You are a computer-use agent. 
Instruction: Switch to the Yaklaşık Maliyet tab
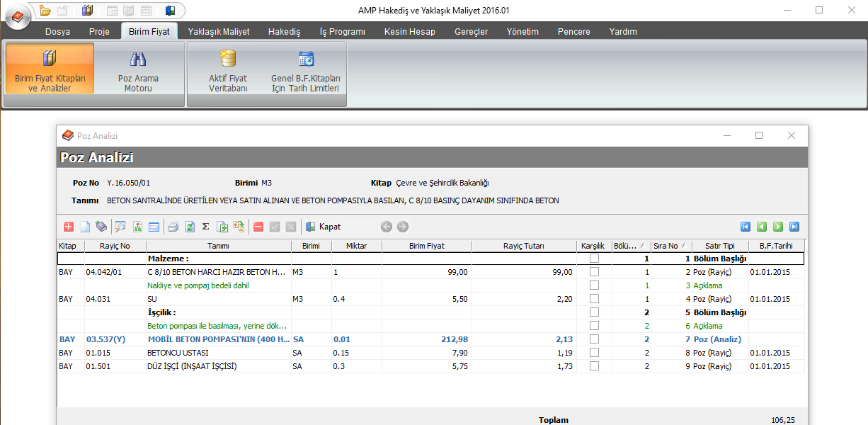(219, 32)
